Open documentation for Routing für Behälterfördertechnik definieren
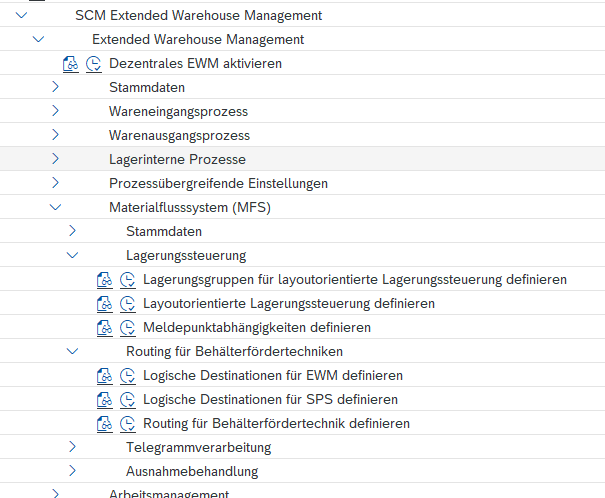The image size is (605, 498). tap(105, 424)
